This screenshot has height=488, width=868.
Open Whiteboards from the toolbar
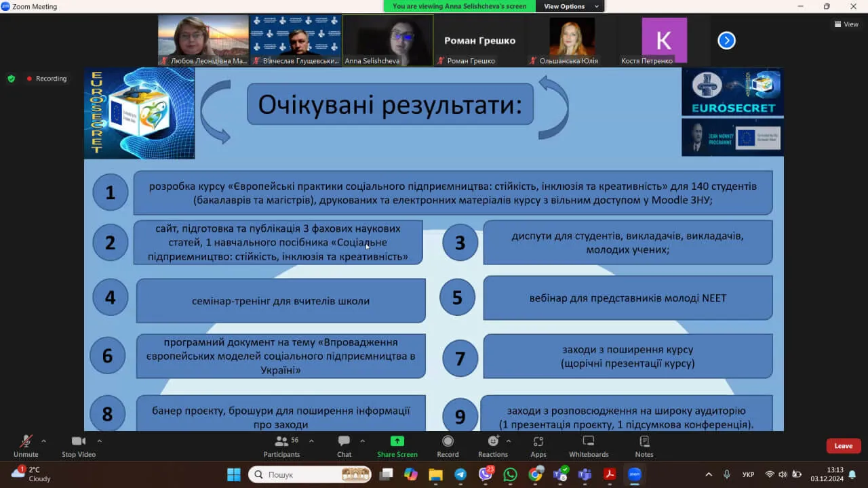click(x=589, y=445)
